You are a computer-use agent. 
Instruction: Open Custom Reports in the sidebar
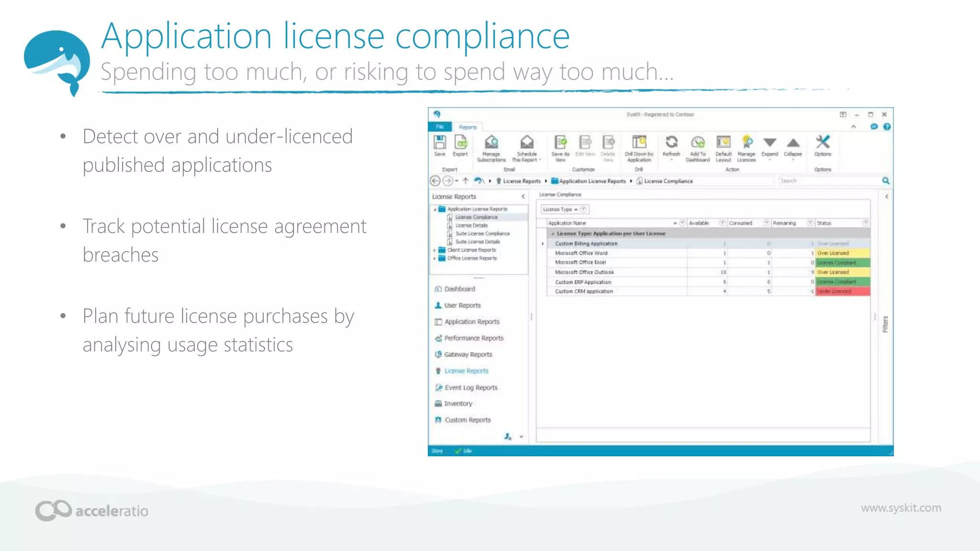point(463,420)
